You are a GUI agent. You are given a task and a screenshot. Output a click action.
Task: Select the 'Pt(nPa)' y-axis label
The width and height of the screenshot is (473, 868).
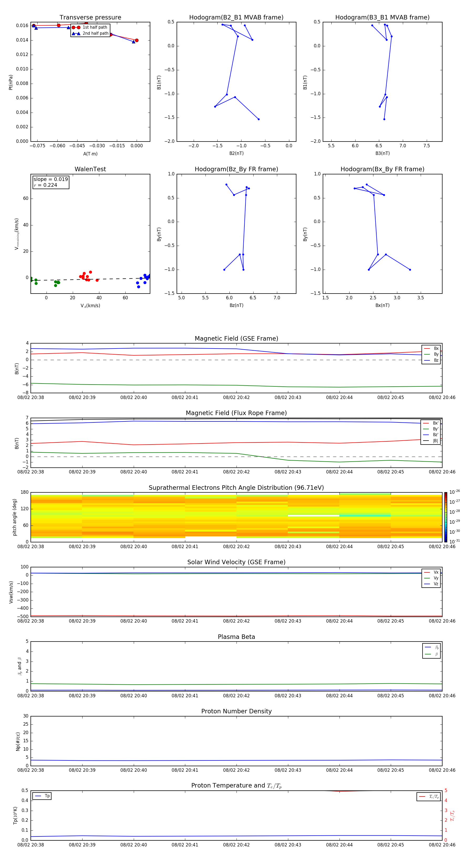11,82
